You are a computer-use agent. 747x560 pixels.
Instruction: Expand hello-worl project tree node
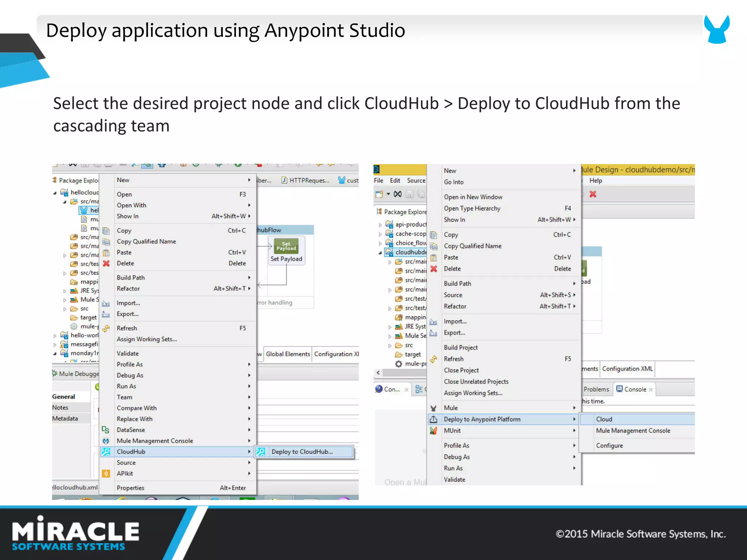click(x=55, y=335)
